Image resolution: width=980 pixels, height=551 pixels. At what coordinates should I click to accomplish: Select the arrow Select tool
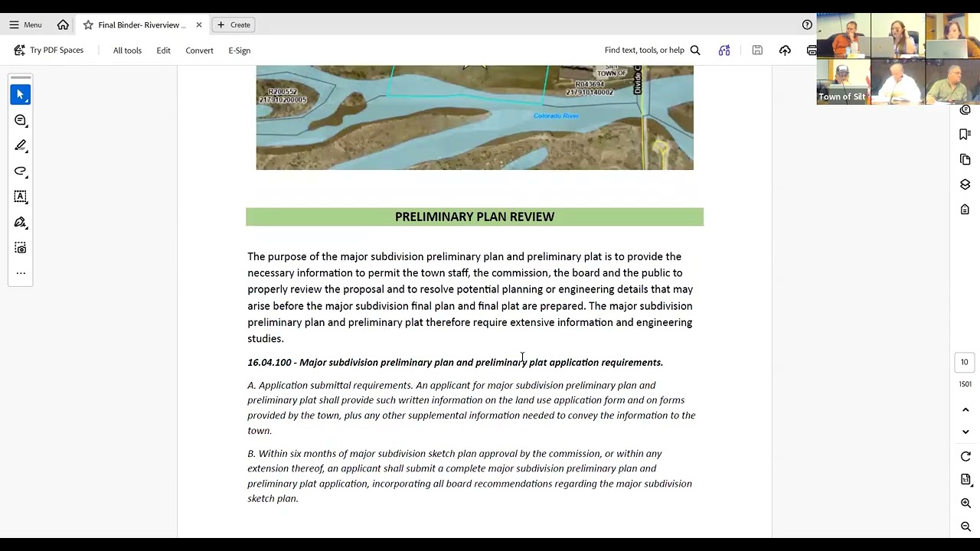pyautogui.click(x=21, y=95)
